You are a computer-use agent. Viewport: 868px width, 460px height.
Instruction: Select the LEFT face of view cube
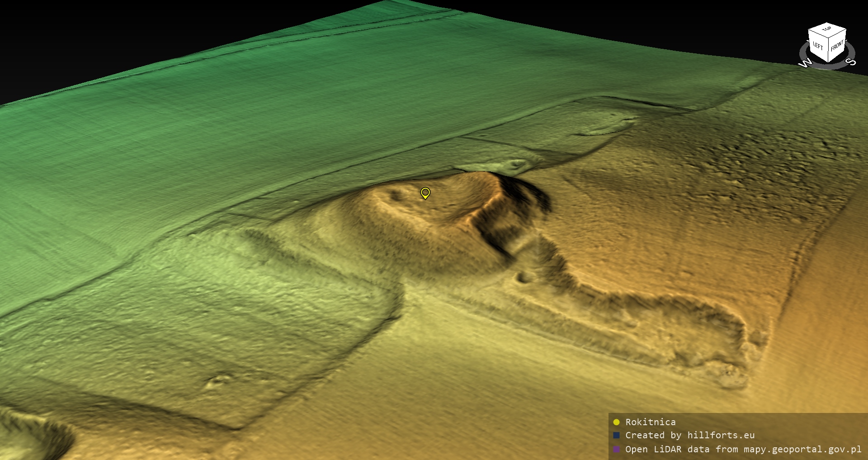click(x=818, y=45)
